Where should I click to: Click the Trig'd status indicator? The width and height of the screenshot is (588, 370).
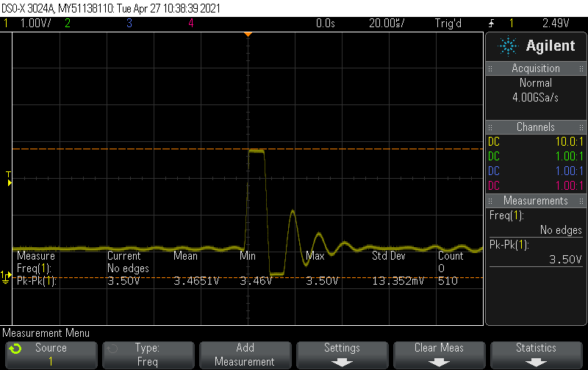click(448, 24)
